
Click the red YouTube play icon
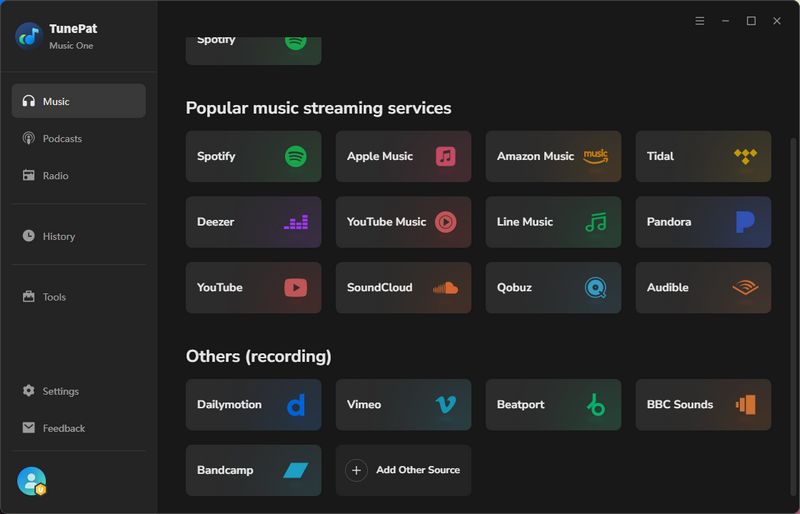(x=295, y=288)
